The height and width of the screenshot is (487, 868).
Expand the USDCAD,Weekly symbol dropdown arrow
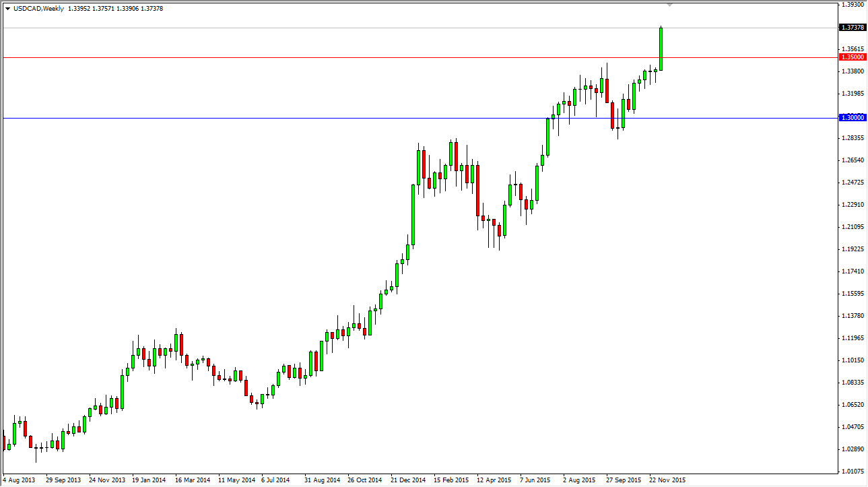[x=7, y=9]
